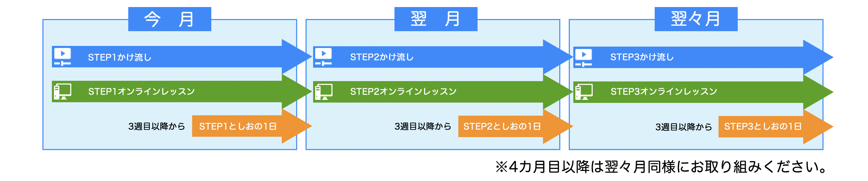Select the 翌々月 header tab
Viewport: 868px width, 181px height.
tap(696, 19)
